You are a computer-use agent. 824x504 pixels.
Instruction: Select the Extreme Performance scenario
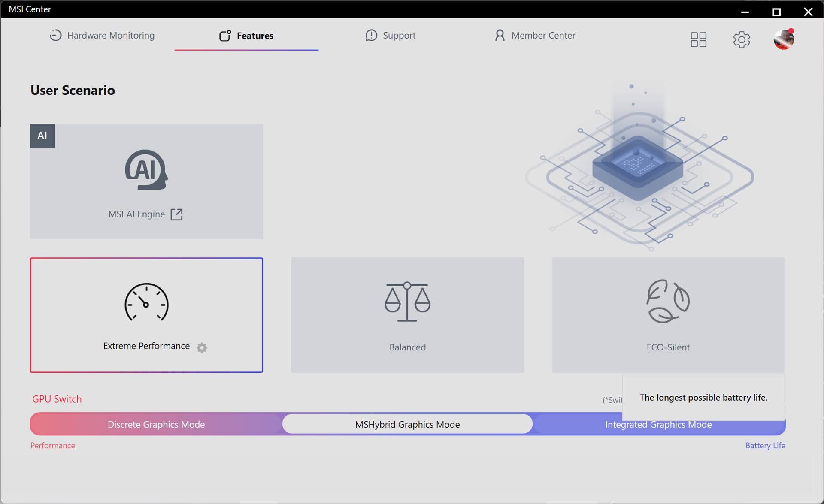pos(146,315)
